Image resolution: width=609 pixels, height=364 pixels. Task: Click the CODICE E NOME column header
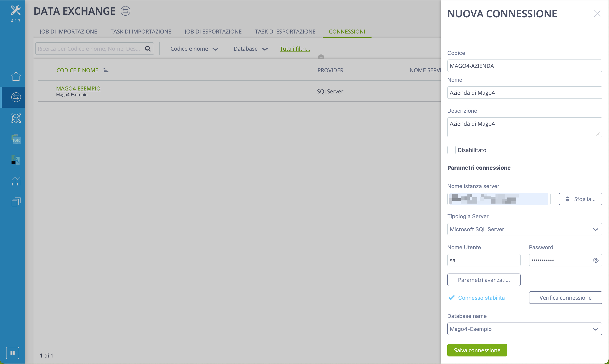click(x=77, y=70)
